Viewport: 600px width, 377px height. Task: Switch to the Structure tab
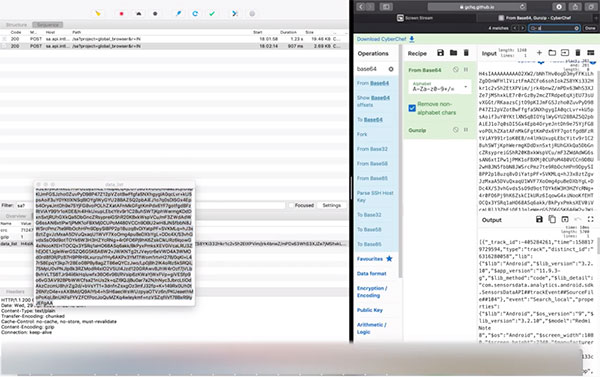pos(16,25)
